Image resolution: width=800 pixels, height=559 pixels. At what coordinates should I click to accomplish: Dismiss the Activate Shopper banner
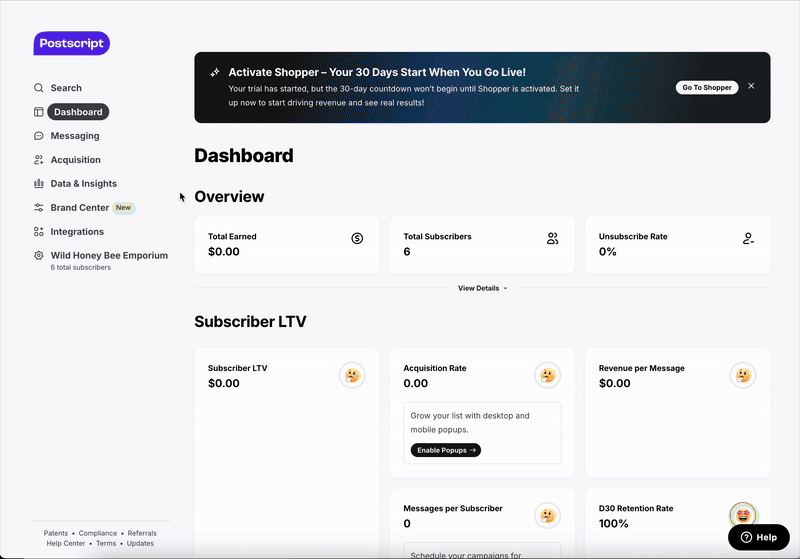coord(751,86)
